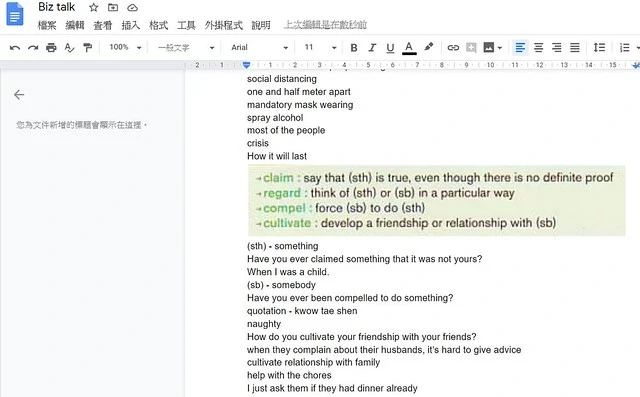
Task: Click the line 'When I was a child.'
Action: point(288,272)
